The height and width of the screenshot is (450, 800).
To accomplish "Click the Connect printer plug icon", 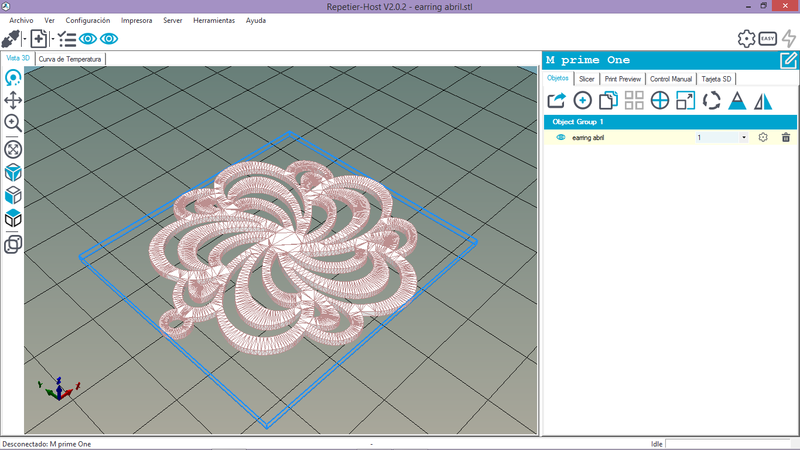I will (x=11, y=39).
